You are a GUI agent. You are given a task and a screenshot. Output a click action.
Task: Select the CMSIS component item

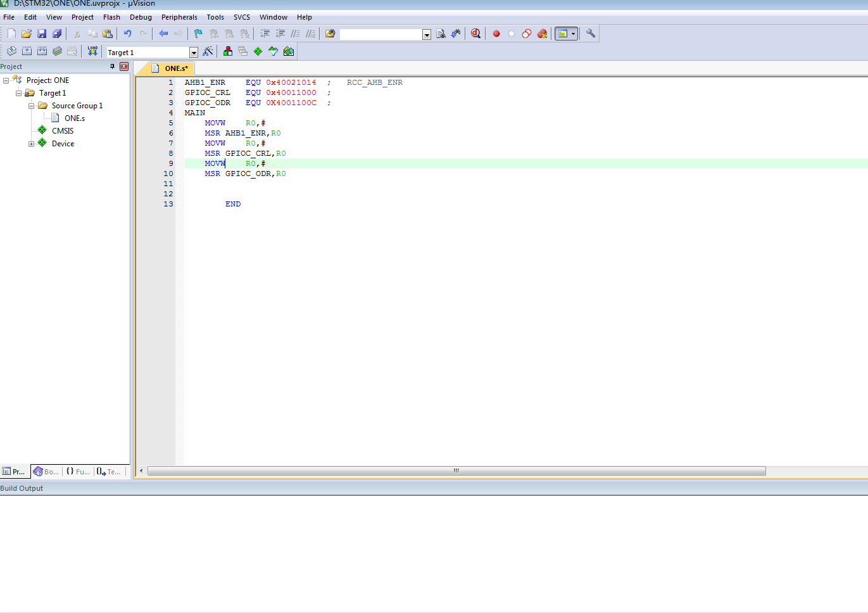[x=62, y=131]
